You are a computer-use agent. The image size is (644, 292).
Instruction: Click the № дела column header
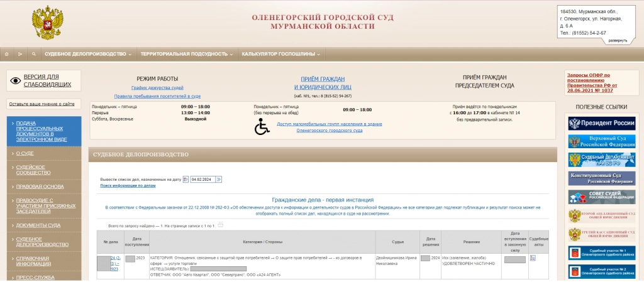point(111,242)
